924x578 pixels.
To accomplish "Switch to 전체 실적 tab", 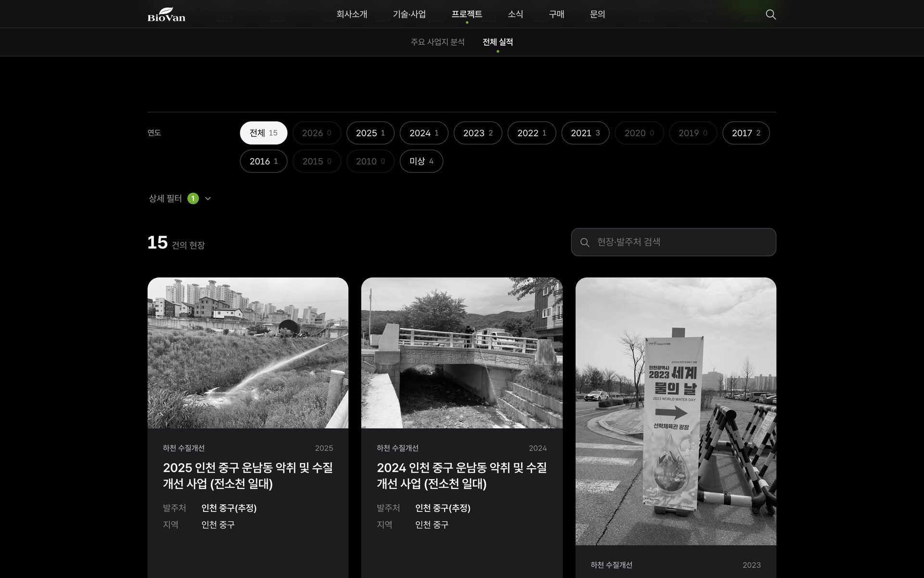I will [498, 42].
